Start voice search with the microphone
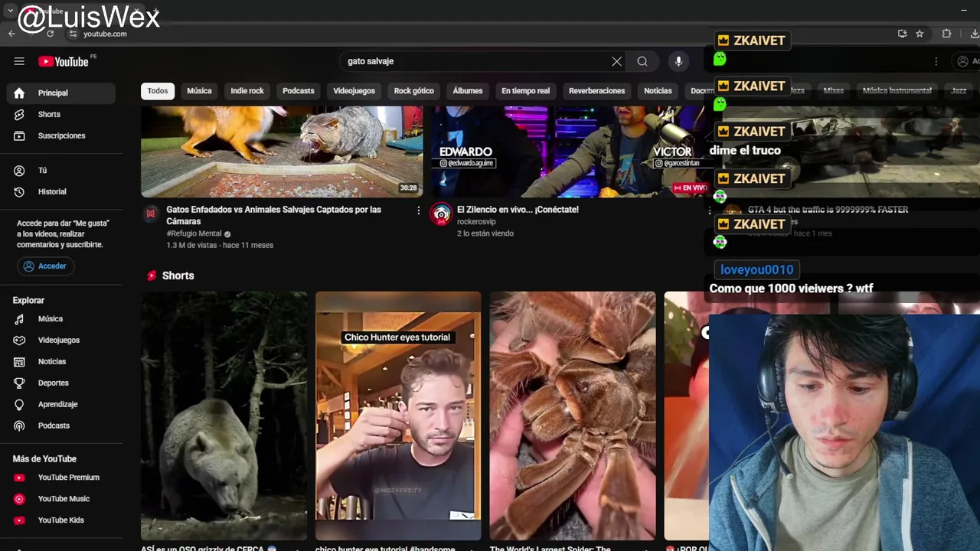The image size is (980, 551). [x=678, y=61]
